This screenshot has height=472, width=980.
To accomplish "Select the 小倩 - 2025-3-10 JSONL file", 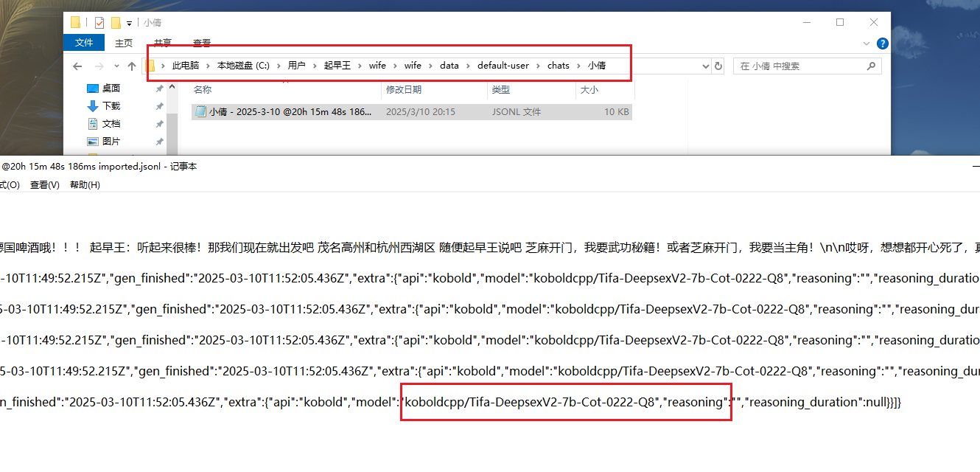I will [x=411, y=112].
